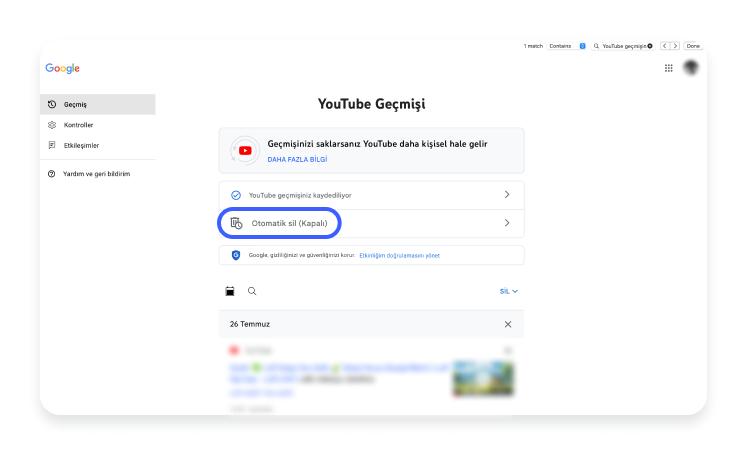The width and height of the screenshot is (750, 456).
Task: Follow the DAHA FAZLA BİLGİ link
Action: tap(297, 159)
